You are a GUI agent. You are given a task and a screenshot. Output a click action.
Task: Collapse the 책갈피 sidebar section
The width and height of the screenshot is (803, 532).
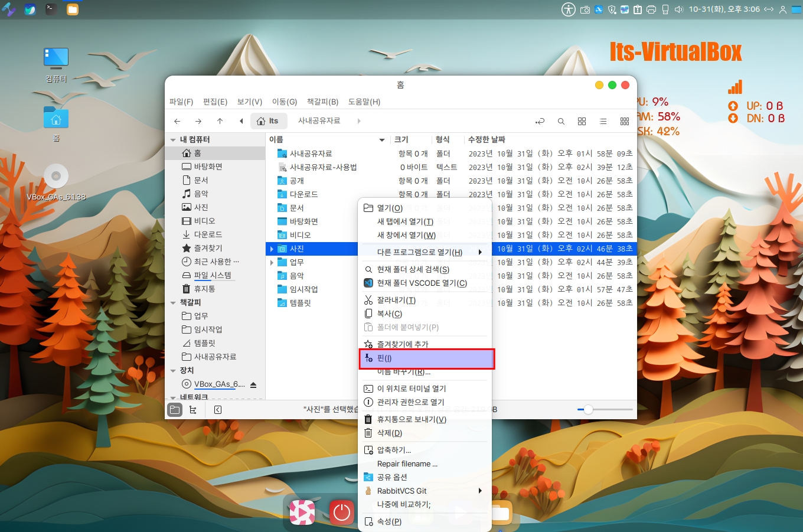click(x=173, y=303)
